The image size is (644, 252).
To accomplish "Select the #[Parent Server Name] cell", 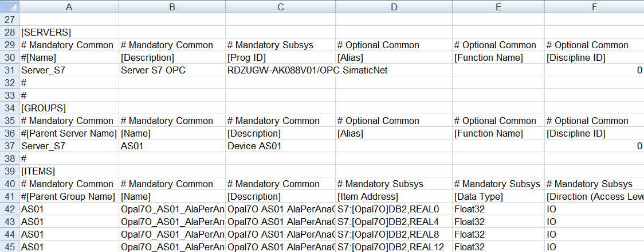I will click(x=68, y=133).
